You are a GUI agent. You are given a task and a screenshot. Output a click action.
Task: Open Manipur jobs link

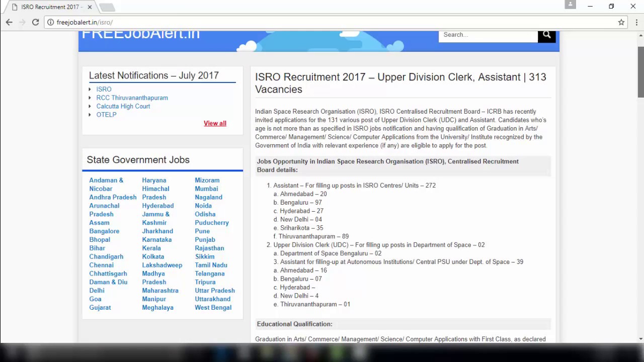pyautogui.click(x=154, y=299)
